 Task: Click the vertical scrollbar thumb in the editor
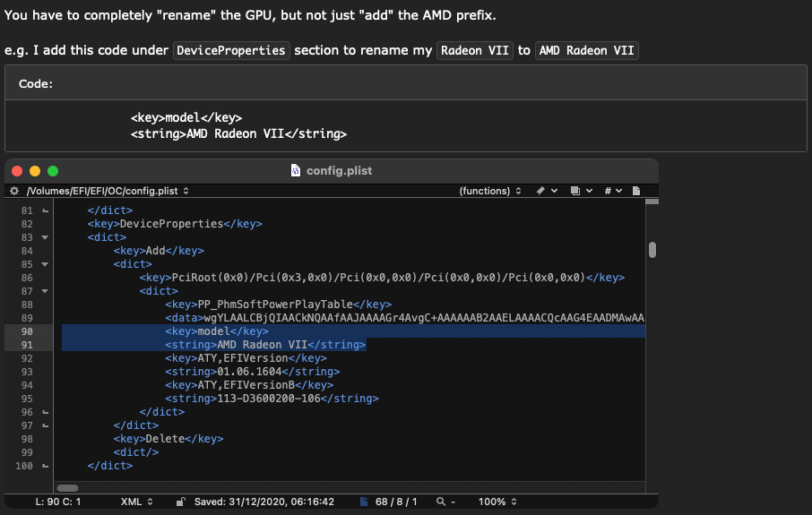[652, 250]
